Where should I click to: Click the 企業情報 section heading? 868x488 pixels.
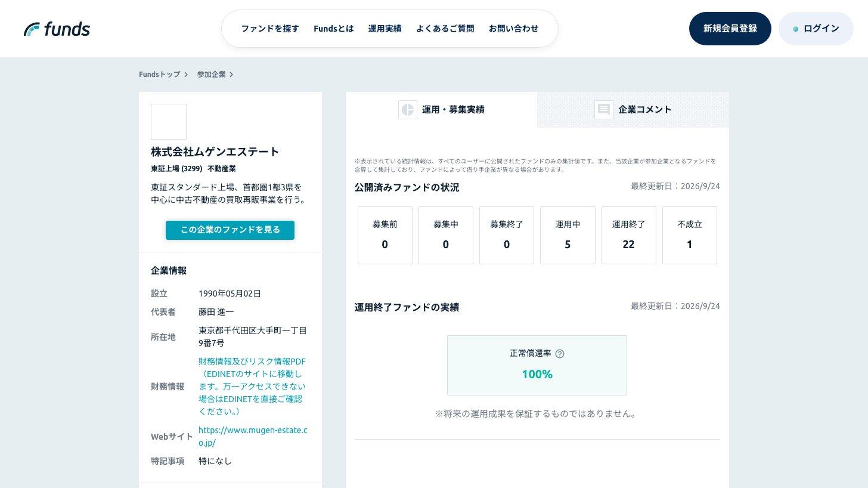[169, 270]
